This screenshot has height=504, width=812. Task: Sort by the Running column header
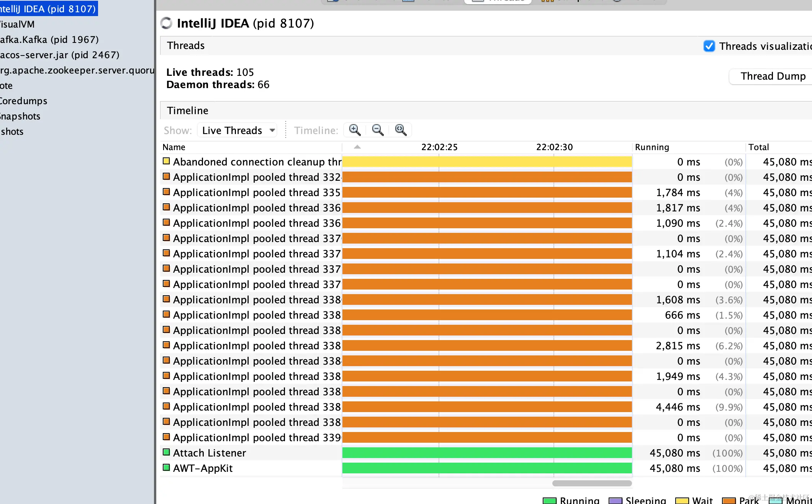click(x=652, y=147)
